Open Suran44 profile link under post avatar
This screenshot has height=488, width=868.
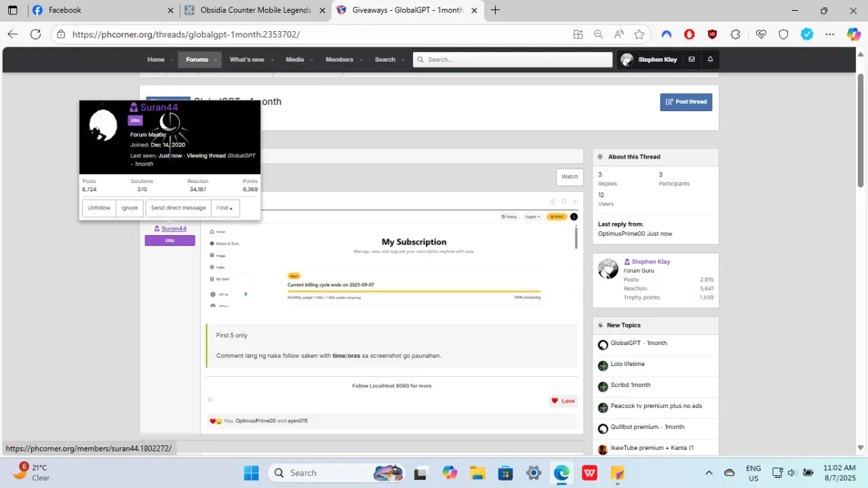click(x=174, y=228)
